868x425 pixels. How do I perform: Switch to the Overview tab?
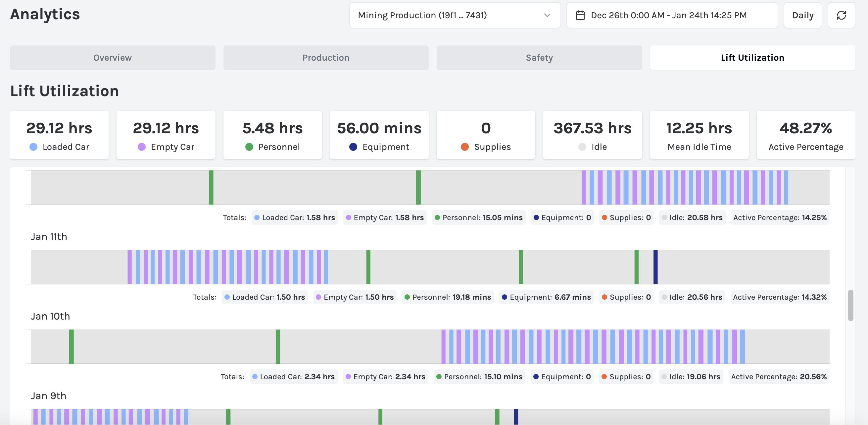[x=113, y=58]
